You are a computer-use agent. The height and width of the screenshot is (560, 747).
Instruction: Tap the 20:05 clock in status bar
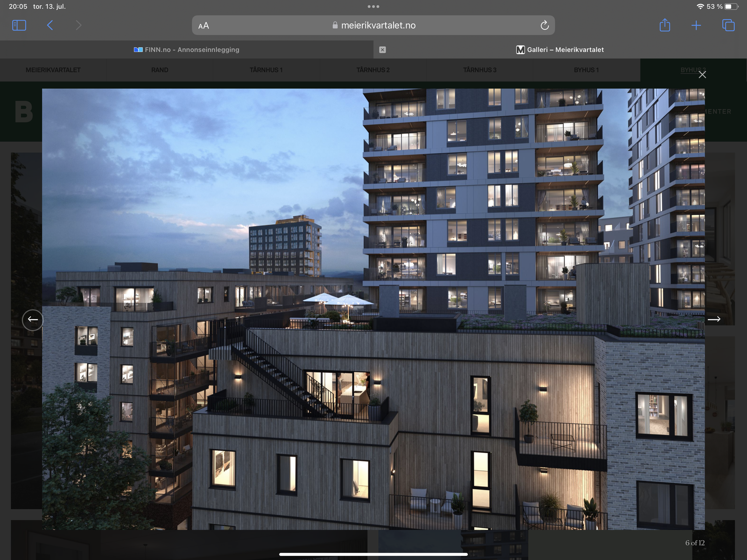(18, 7)
